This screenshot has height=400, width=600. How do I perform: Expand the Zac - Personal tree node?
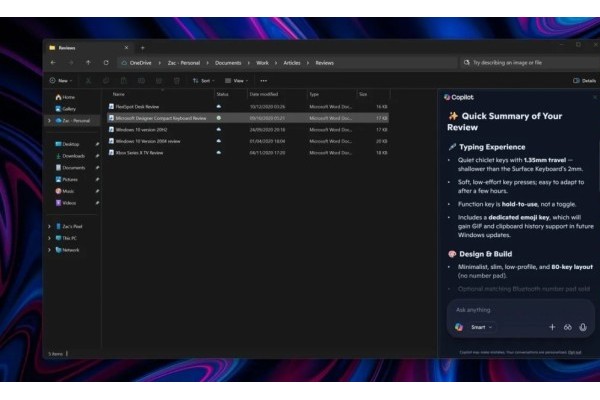tap(49, 121)
